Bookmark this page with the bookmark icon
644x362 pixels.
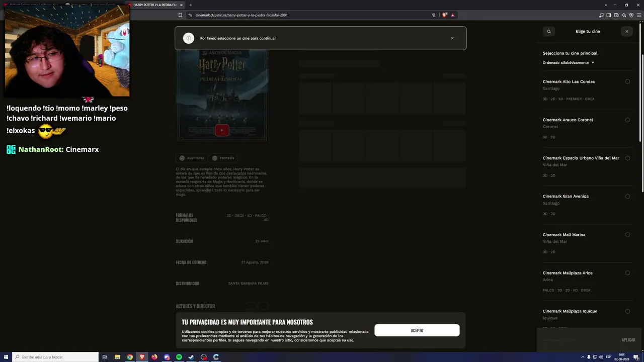pos(180,15)
